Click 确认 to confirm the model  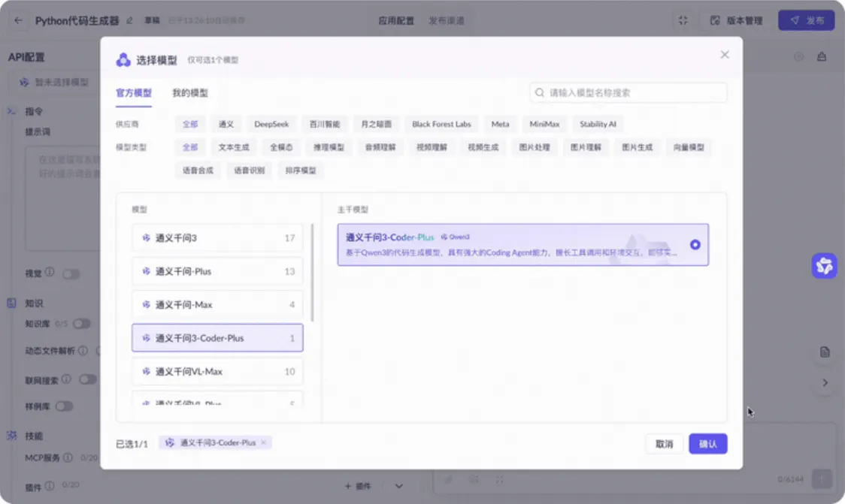(708, 444)
